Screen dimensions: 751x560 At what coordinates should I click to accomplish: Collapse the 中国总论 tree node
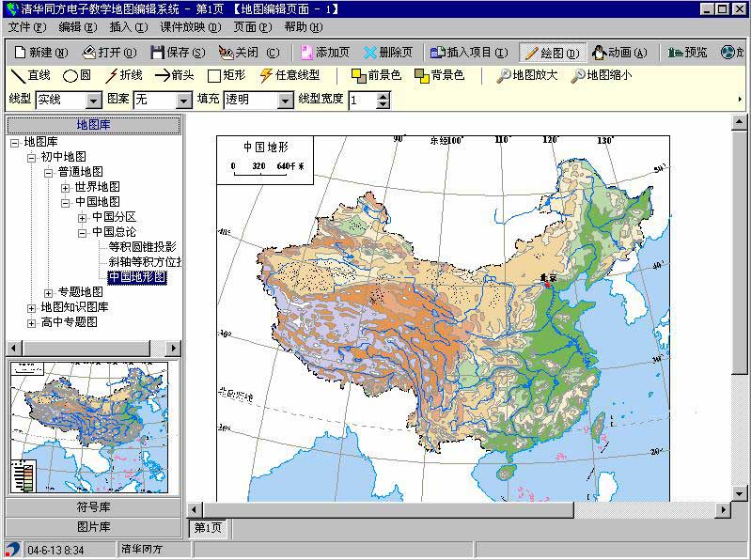pos(83,232)
